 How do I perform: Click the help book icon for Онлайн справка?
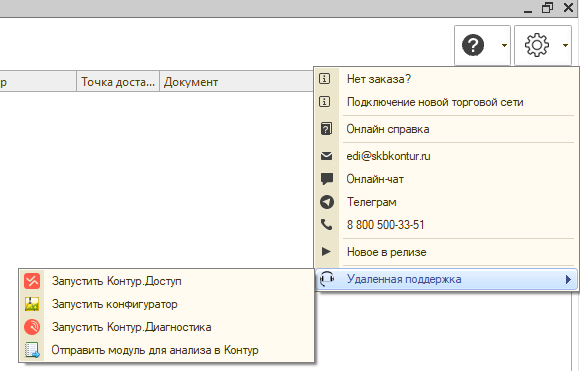click(x=326, y=129)
